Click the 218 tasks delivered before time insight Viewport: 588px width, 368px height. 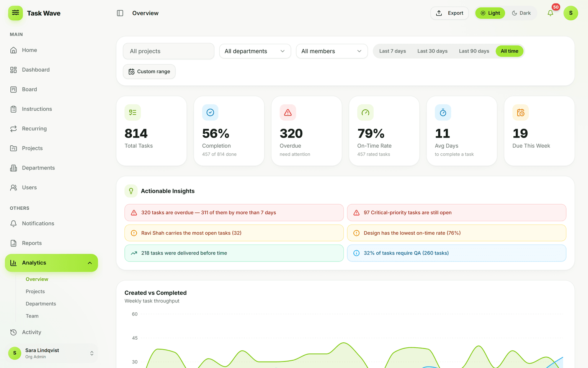pyautogui.click(x=234, y=253)
